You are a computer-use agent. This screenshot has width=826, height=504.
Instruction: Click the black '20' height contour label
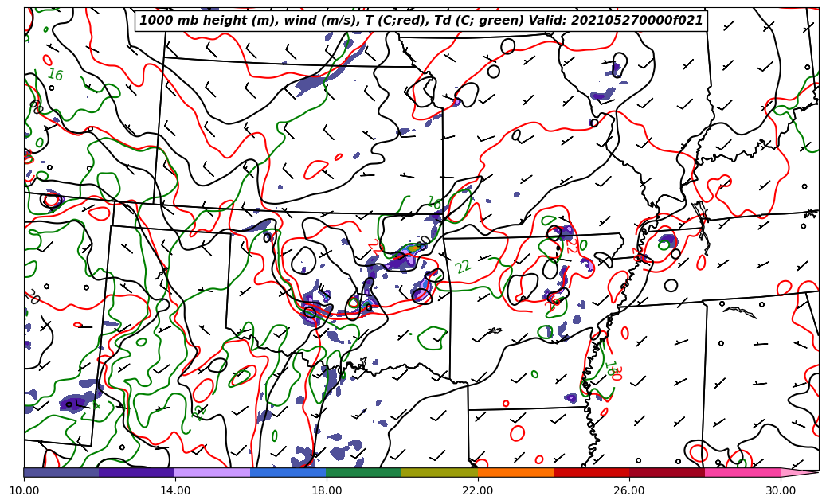coord(33,296)
